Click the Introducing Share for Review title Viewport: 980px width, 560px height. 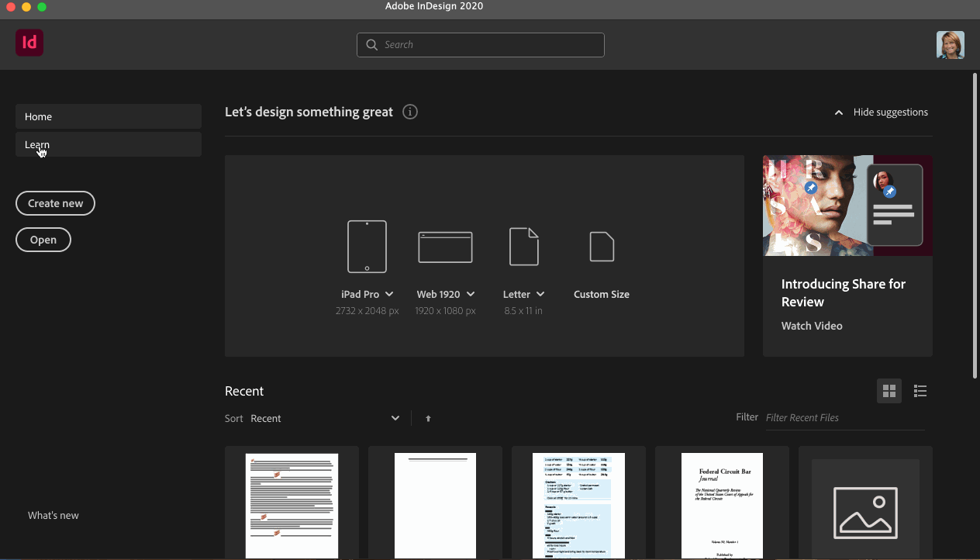[844, 293]
